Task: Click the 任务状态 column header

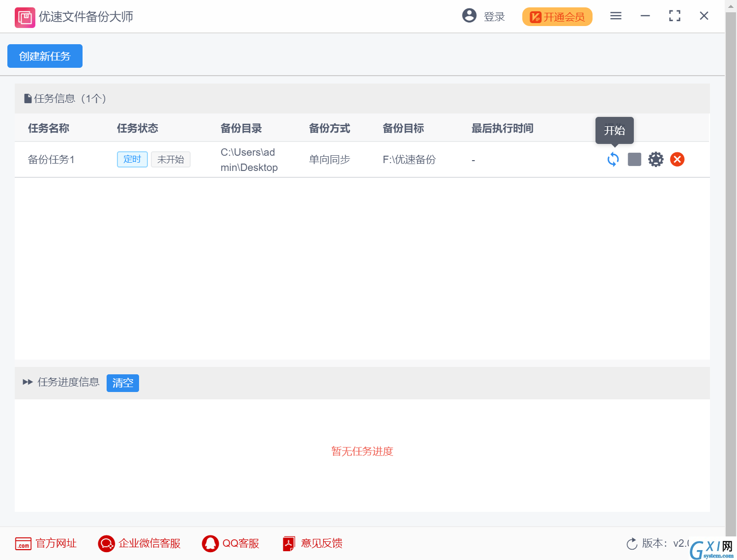Action: click(x=138, y=128)
